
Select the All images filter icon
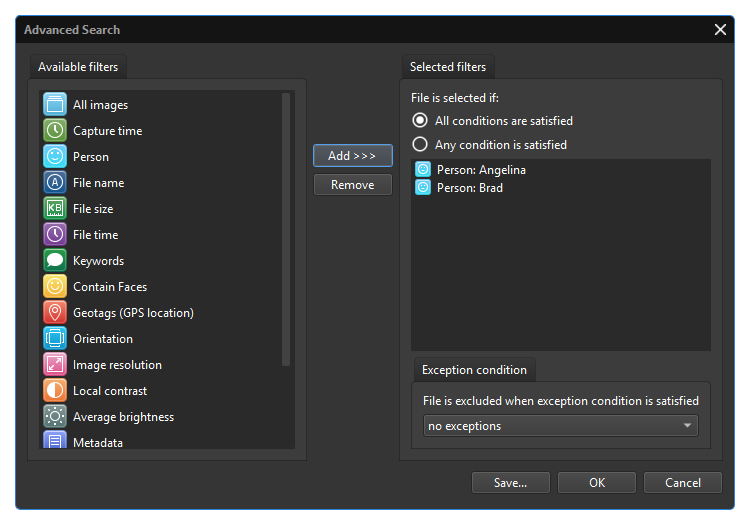tap(55, 105)
